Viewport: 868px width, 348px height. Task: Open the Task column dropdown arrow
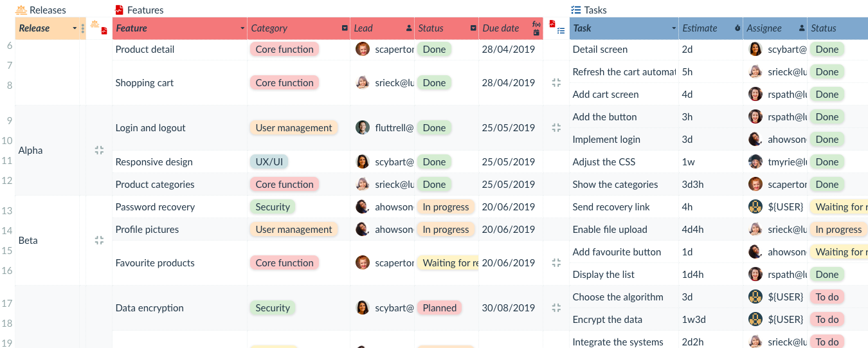coord(674,28)
